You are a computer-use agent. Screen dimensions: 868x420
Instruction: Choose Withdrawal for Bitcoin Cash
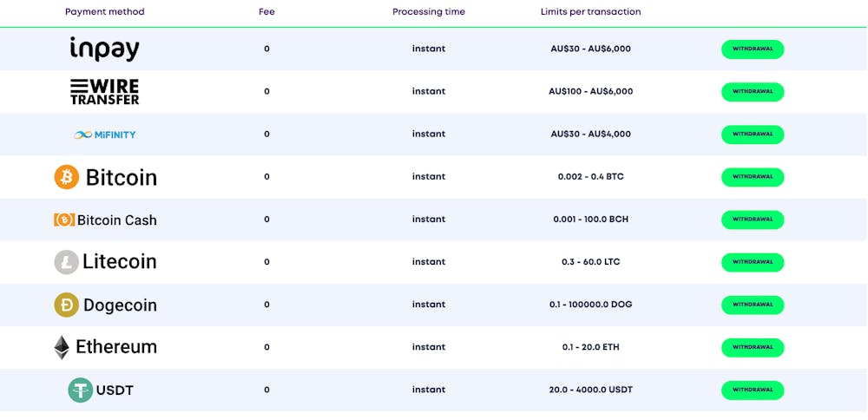[x=753, y=220]
